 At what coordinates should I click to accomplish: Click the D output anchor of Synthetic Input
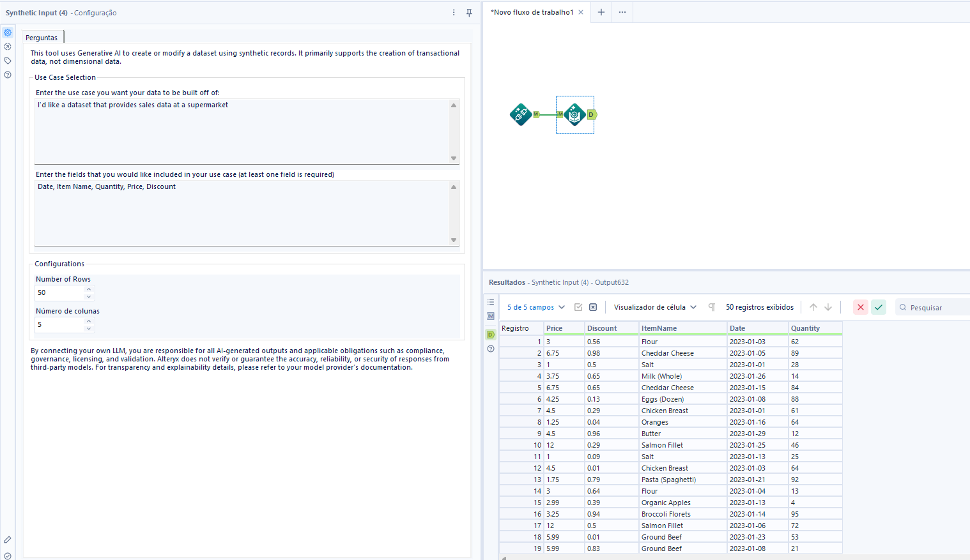tap(591, 115)
